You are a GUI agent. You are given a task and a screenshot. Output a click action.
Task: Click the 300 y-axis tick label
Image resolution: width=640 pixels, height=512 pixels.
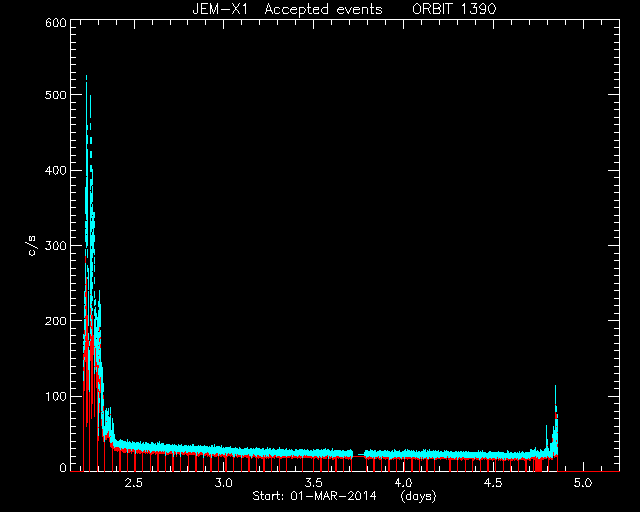pyautogui.click(x=56, y=245)
